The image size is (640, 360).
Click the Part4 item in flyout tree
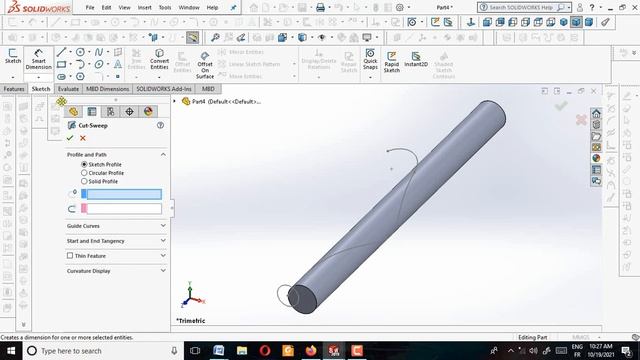click(x=222, y=101)
